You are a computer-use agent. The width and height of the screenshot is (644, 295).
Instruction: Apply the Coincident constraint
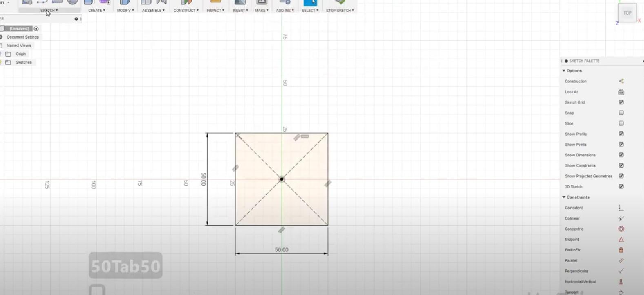click(621, 208)
